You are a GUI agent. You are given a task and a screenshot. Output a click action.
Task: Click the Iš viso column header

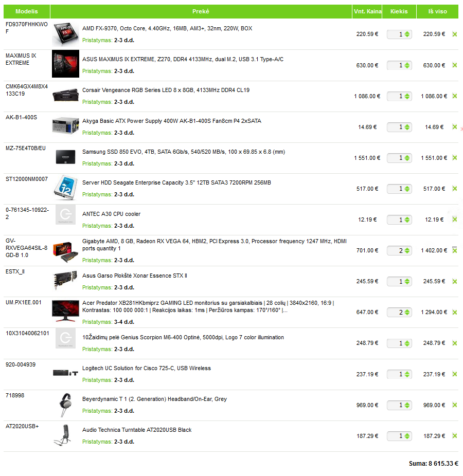(x=437, y=11)
